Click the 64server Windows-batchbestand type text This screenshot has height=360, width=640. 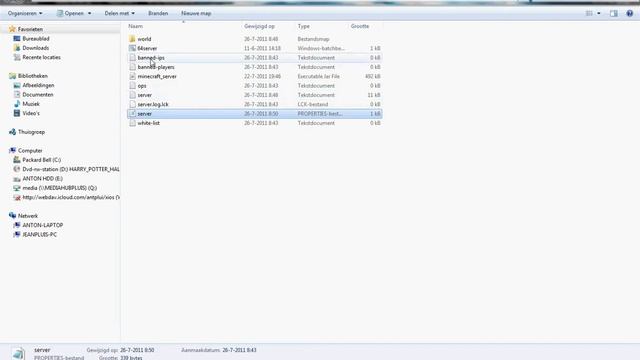(x=321, y=48)
